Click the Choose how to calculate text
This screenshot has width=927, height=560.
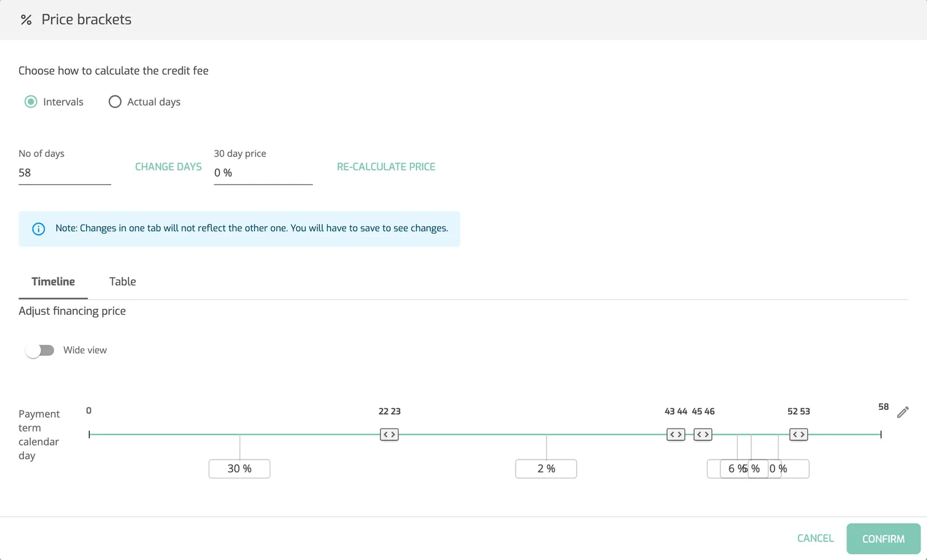coord(113,71)
